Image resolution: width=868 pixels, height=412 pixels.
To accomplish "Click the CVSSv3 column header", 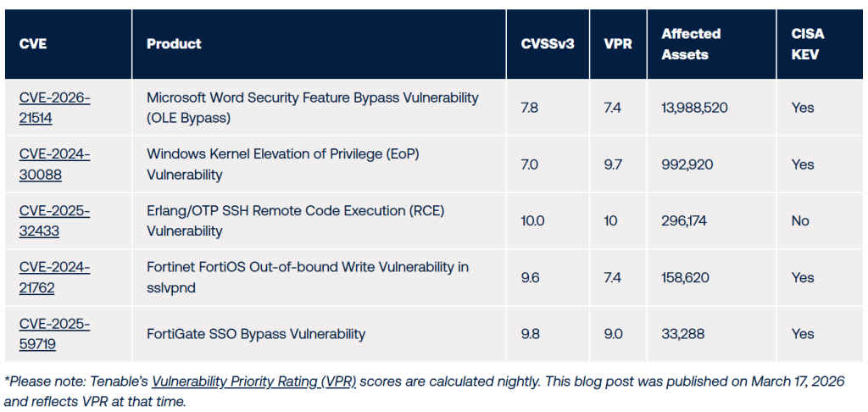I will coord(547,44).
